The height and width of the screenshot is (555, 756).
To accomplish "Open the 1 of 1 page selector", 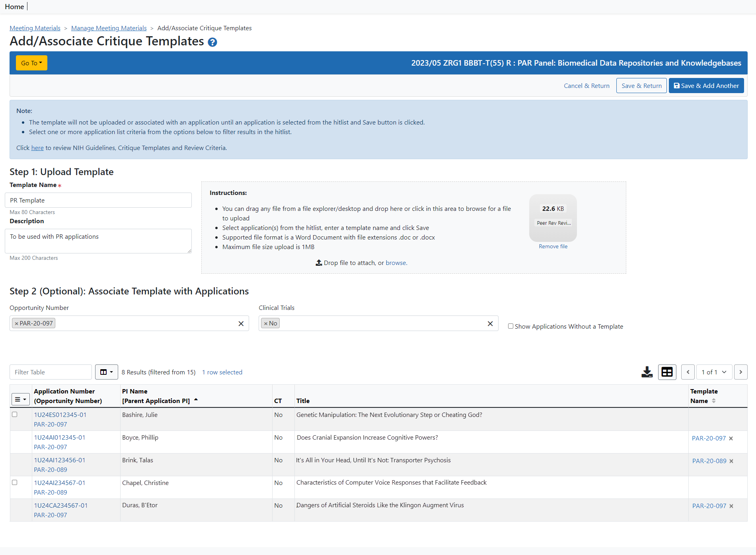I will tap(714, 372).
